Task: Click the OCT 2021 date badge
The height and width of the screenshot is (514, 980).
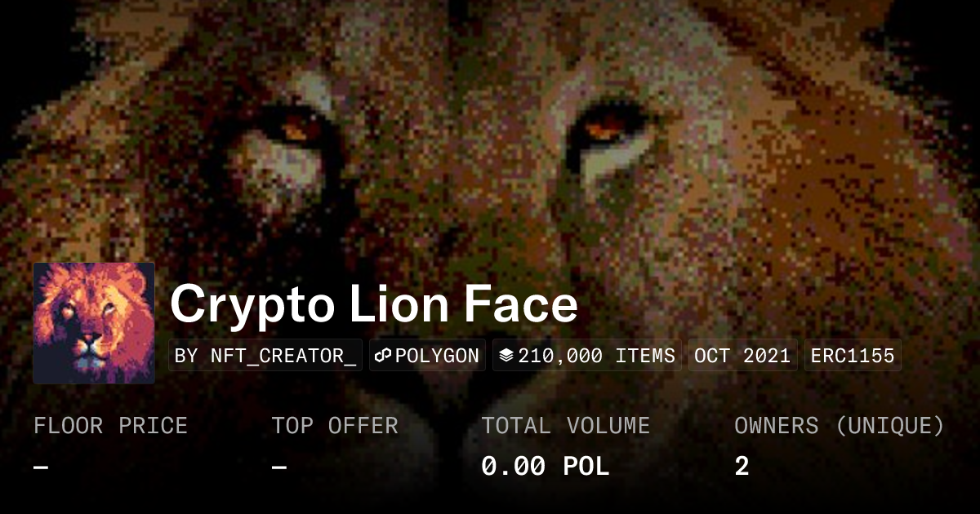Action: 742,356
